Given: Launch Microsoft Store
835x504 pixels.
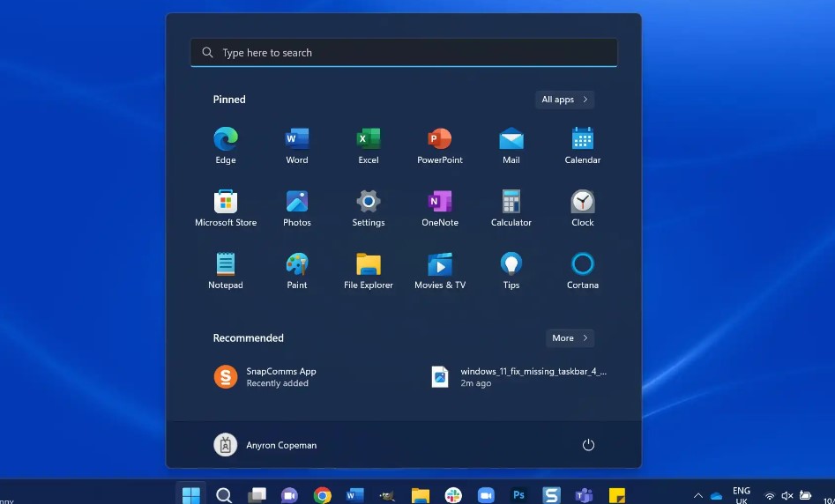Looking at the screenshot, I should click(225, 208).
